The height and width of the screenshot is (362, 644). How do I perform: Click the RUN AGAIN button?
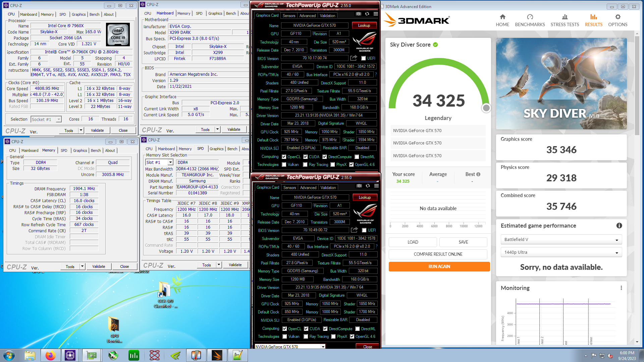tap(439, 266)
